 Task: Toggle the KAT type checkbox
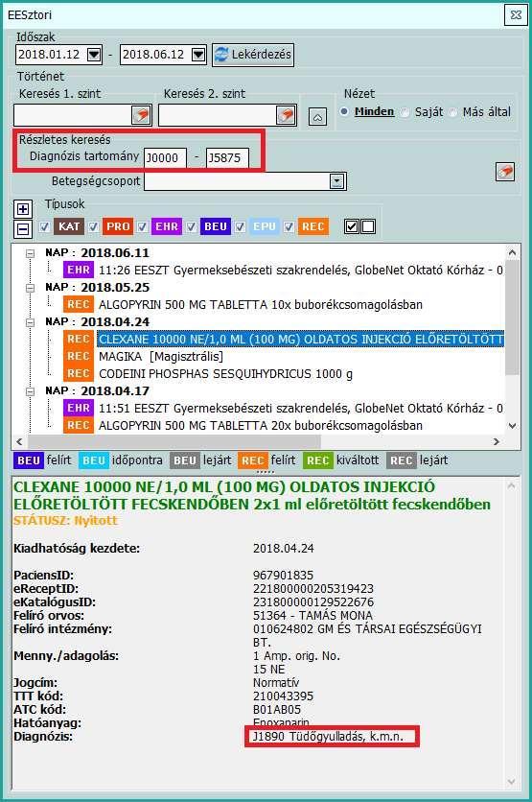tap(45, 226)
